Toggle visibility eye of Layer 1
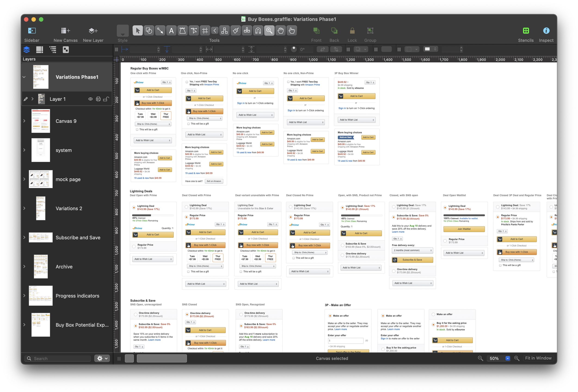 click(x=90, y=99)
